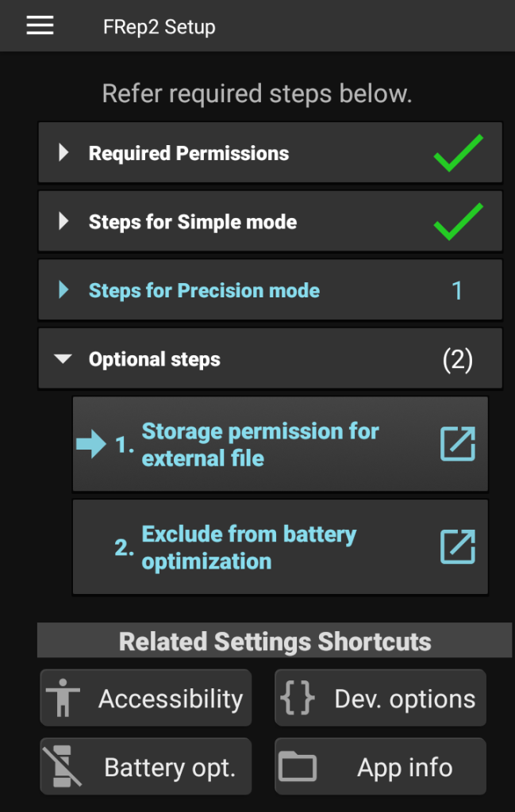Viewport: 515px width, 812px height.
Task: Click the green checkmark on Required Permissions
Action: (x=458, y=152)
